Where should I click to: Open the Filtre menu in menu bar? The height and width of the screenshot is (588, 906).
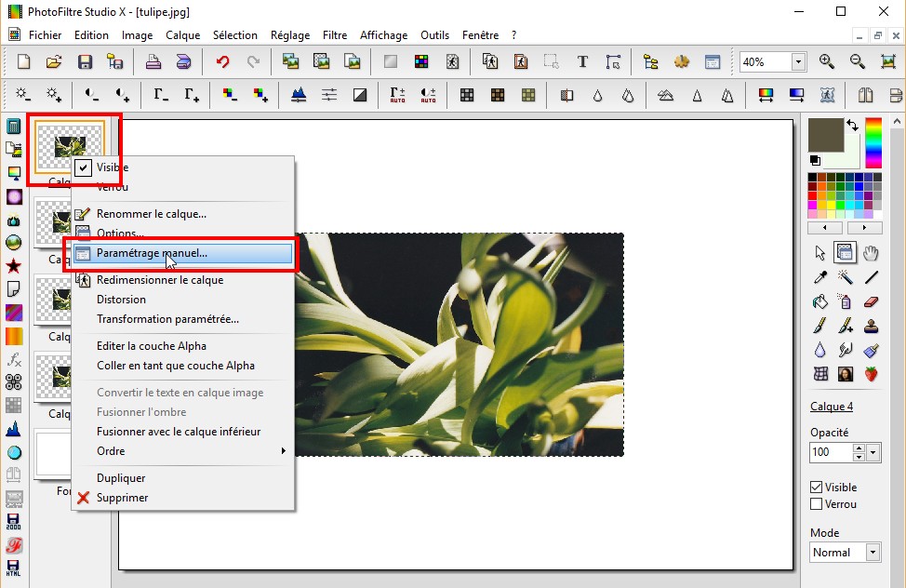click(x=335, y=35)
